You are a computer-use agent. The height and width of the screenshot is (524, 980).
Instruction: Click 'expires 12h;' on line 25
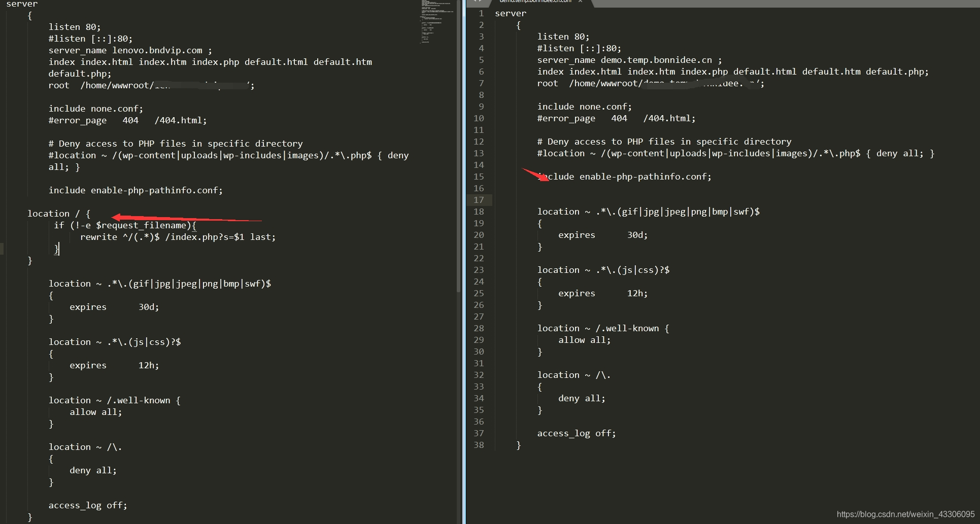(603, 293)
